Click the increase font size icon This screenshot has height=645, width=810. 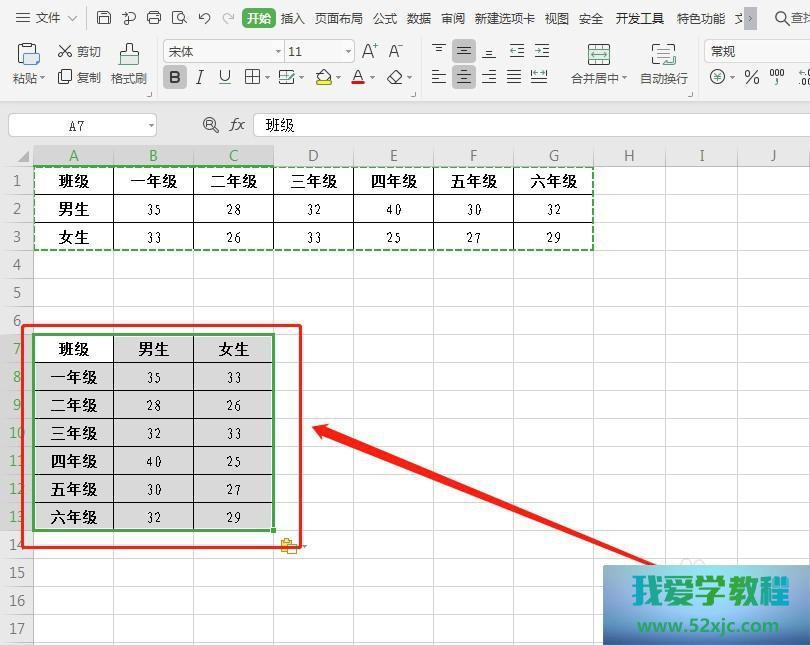(x=369, y=51)
